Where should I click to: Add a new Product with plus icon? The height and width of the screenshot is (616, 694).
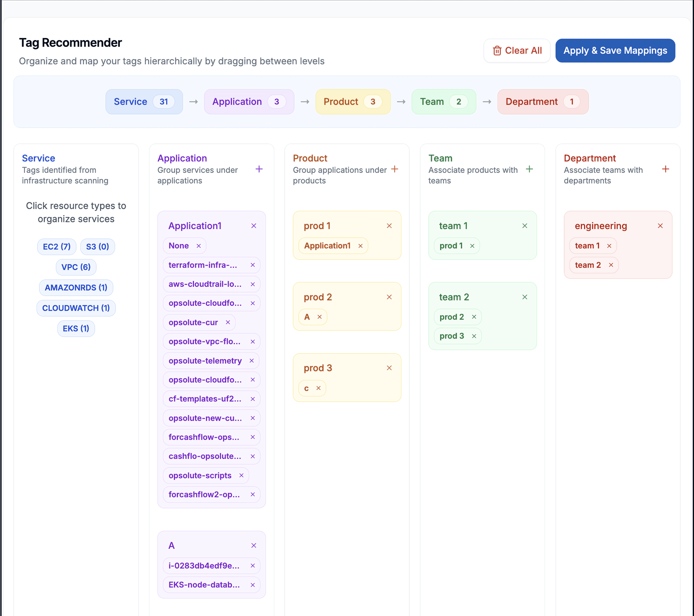click(x=394, y=169)
